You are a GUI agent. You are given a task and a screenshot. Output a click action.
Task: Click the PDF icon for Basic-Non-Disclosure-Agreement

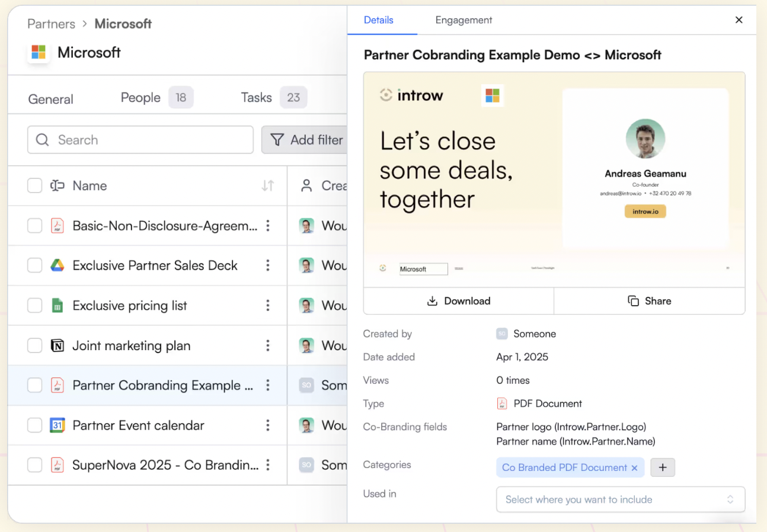coord(57,226)
